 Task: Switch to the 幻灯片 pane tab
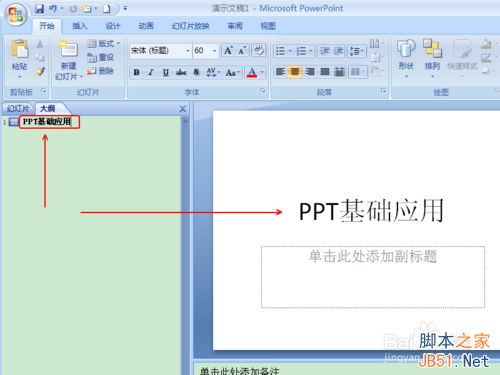tap(18, 108)
